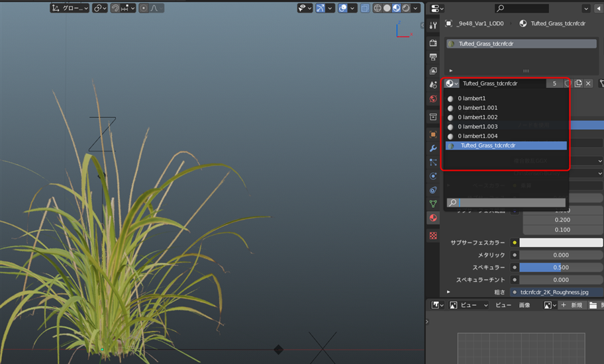Click the image browse icon beside 新規
The image size is (604, 364).
[x=550, y=305]
